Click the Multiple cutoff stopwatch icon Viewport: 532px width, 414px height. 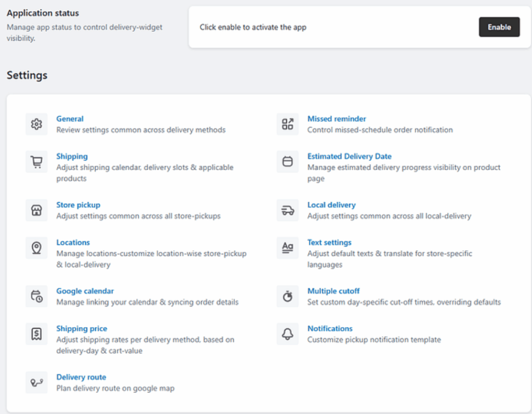pos(287,296)
